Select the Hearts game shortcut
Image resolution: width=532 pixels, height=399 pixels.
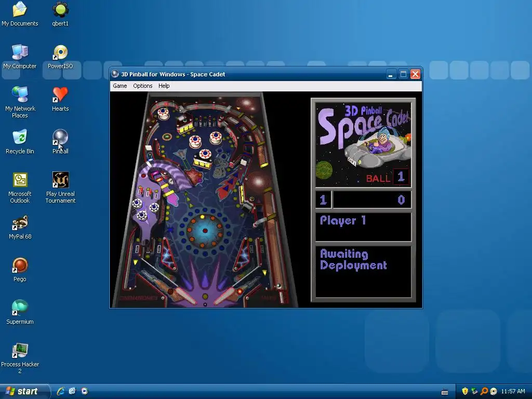[x=60, y=99]
